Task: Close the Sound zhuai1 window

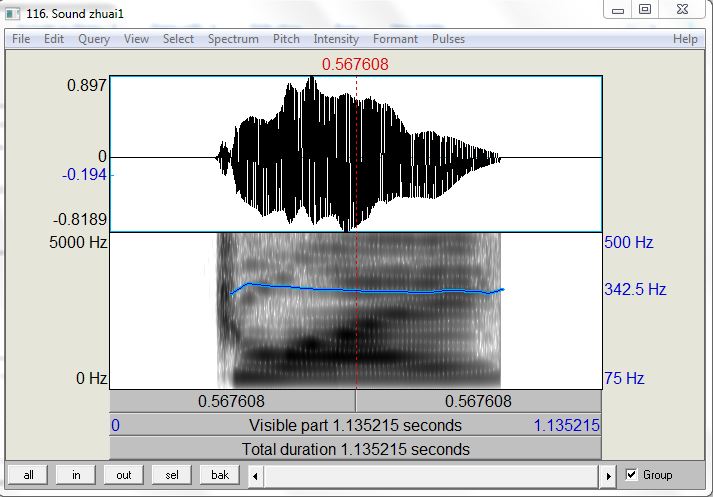Action: point(682,10)
